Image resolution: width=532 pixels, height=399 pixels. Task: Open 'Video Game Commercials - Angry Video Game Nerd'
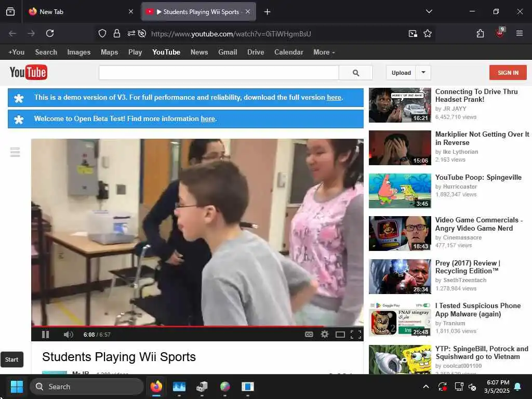478,224
